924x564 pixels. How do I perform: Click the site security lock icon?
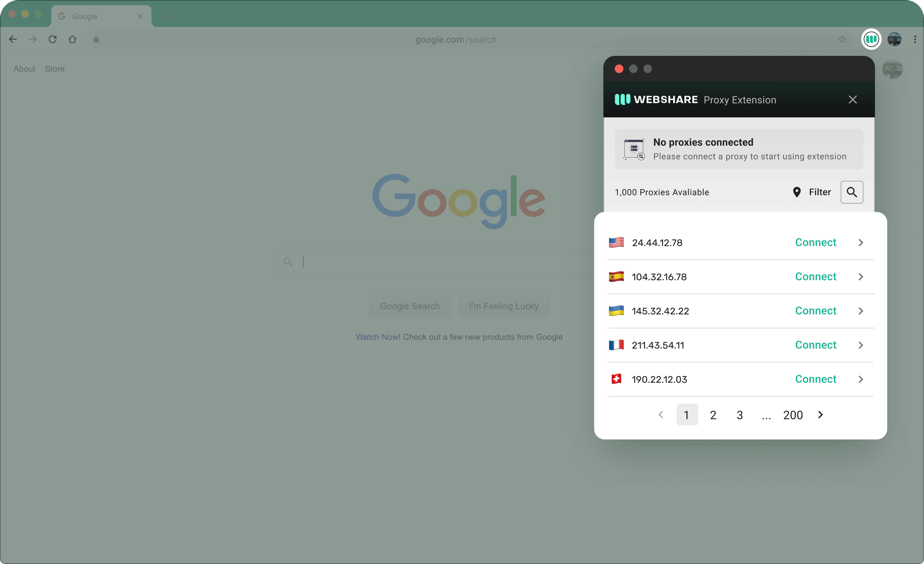pos(96,39)
